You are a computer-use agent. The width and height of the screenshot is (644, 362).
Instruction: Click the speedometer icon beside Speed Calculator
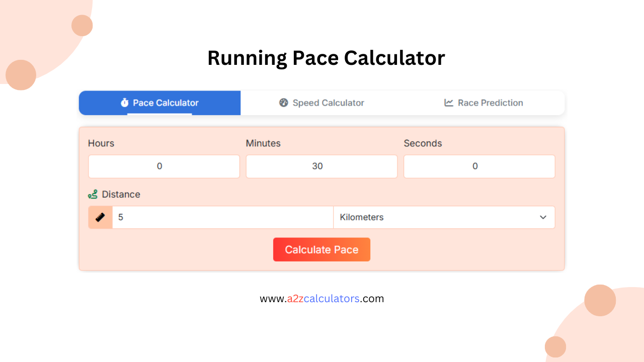283,103
